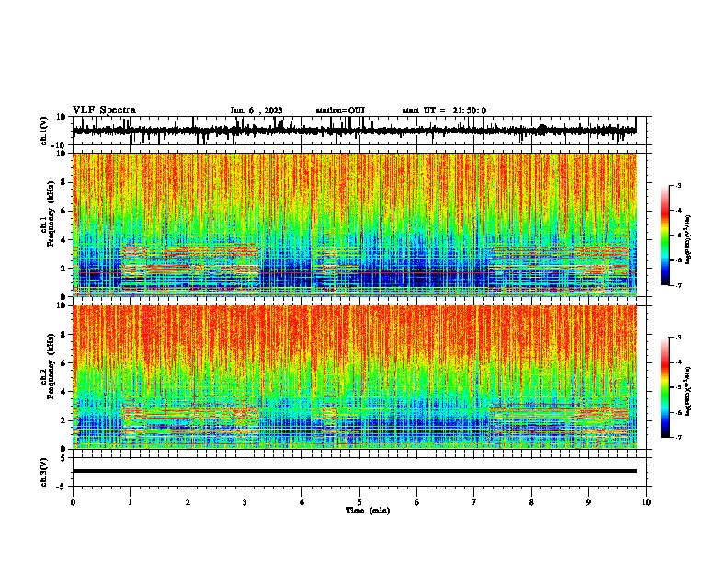Select the "start UT = 21:50:0" text

[x=444, y=110]
